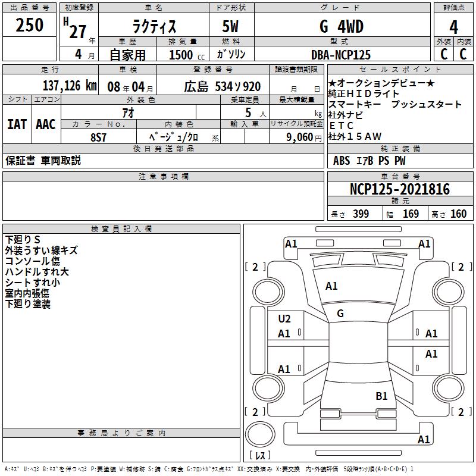Screen dimensions: 476x476
Task: Click the length value 399
Action: click(x=361, y=214)
